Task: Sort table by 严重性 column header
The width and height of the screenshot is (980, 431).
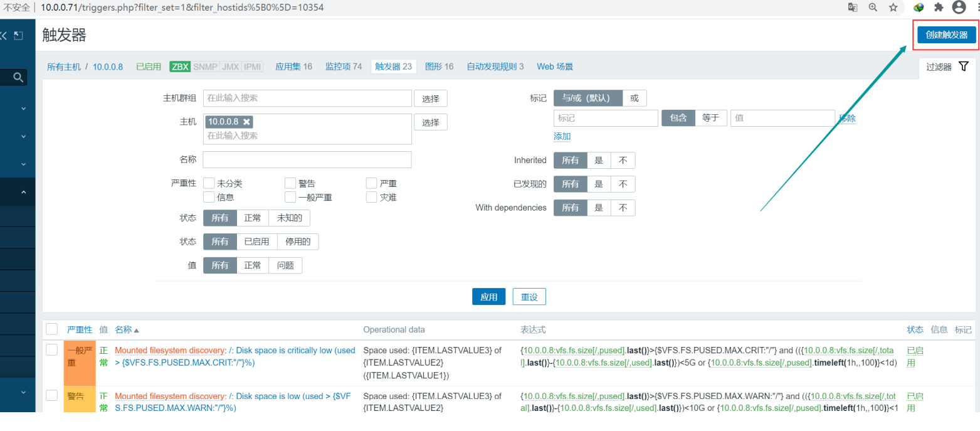Action: point(80,330)
